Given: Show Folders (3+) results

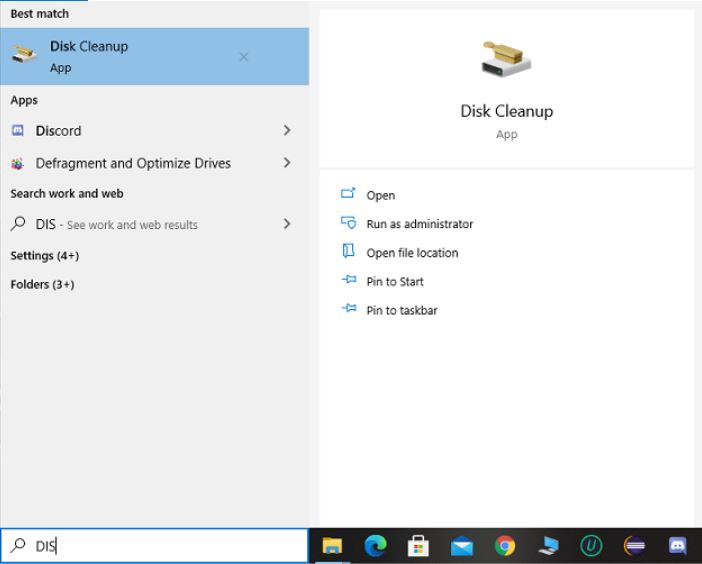Looking at the screenshot, I should (43, 284).
